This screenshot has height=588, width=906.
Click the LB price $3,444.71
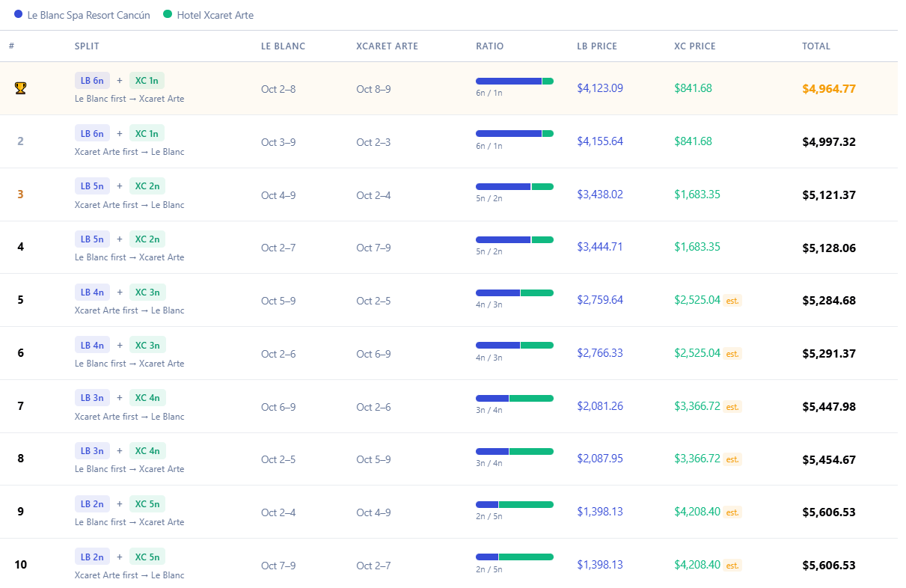[x=600, y=247]
